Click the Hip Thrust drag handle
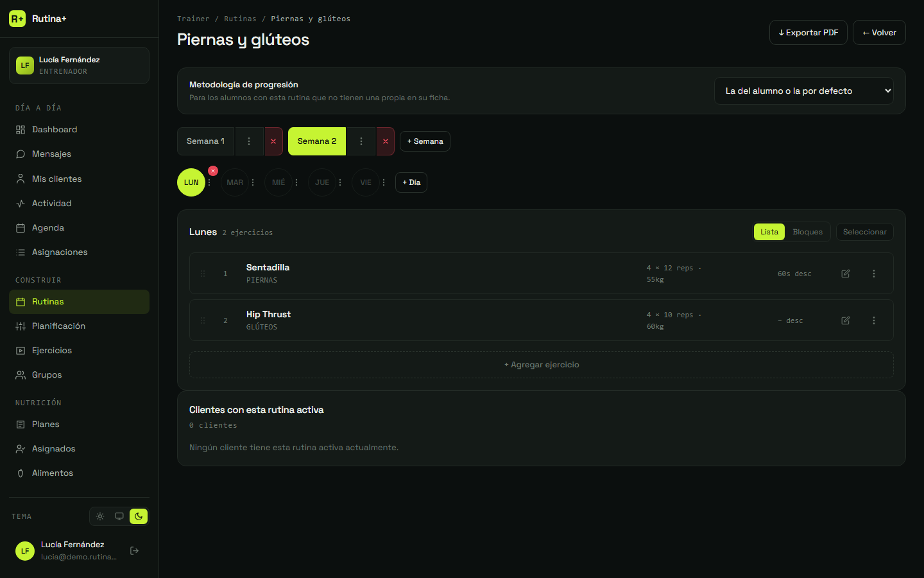Screen dimensions: 924x578 click(203, 320)
